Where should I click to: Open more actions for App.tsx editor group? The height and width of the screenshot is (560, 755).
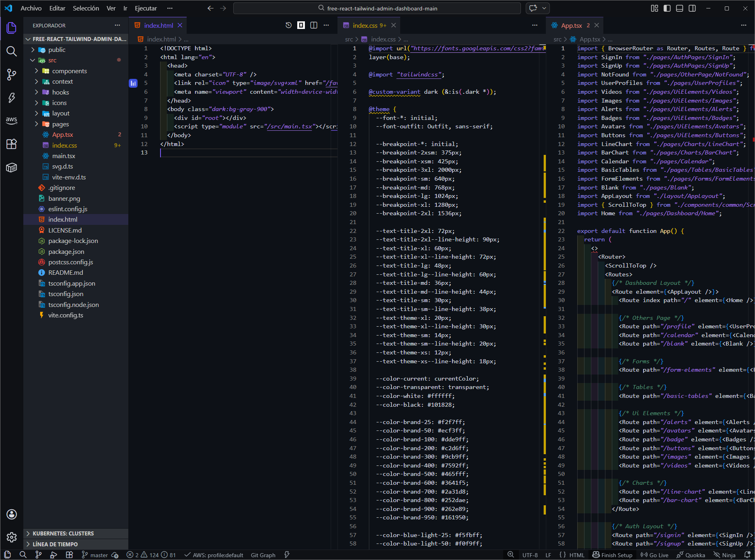point(743,25)
